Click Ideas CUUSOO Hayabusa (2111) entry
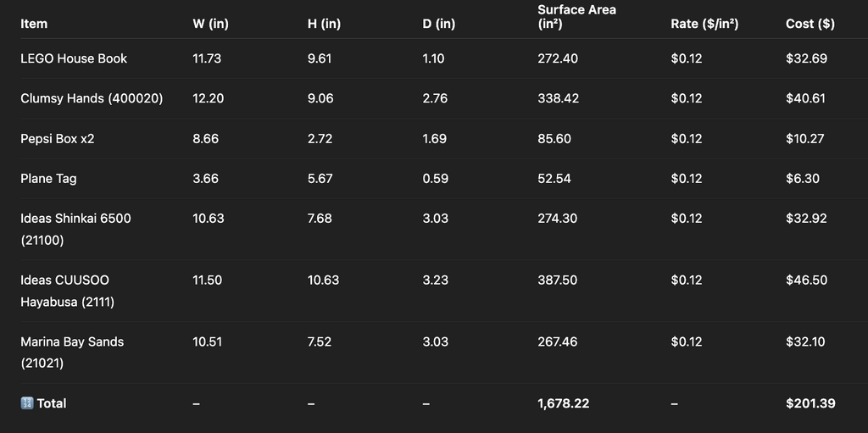The width and height of the screenshot is (868, 433). point(68,291)
